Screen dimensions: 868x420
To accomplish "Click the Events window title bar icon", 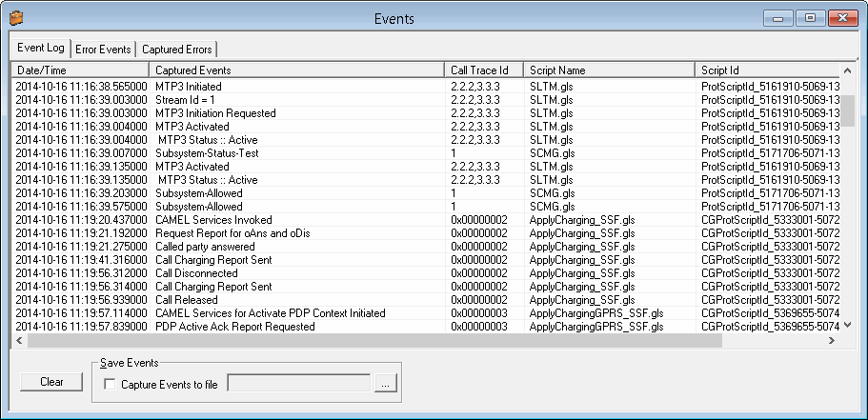I will [x=16, y=18].
